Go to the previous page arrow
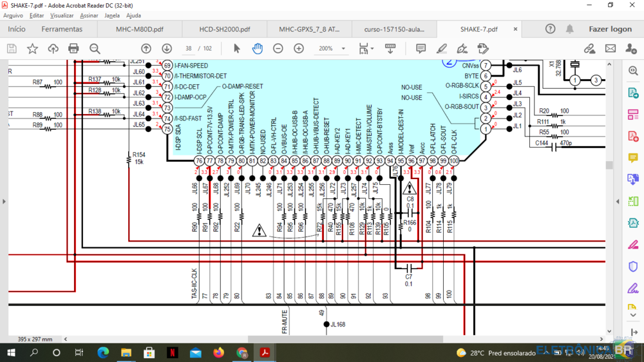 [x=146, y=48]
